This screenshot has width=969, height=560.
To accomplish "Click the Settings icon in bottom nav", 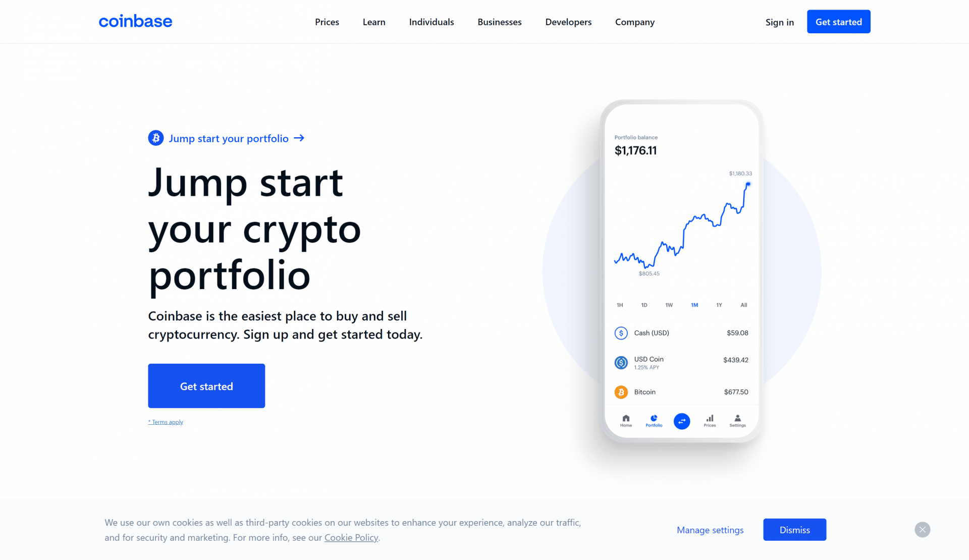I will click(737, 419).
